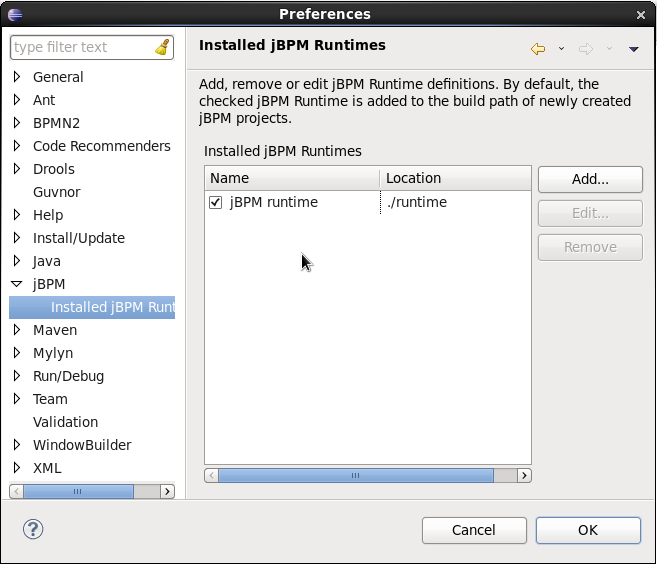Image resolution: width=657 pixels, height=564 pixels.
Task: Open the back history dropdown arrow
Action: (x=561, y=48)
